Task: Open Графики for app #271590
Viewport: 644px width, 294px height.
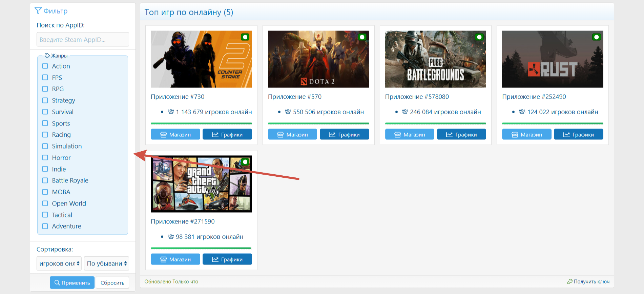Action: click(x=227, y=259)
